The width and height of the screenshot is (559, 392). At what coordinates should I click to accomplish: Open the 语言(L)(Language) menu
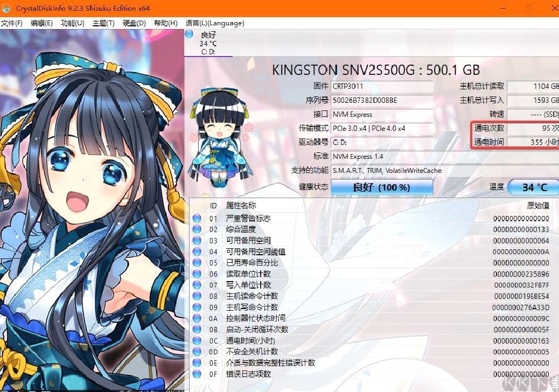[215, 23]
